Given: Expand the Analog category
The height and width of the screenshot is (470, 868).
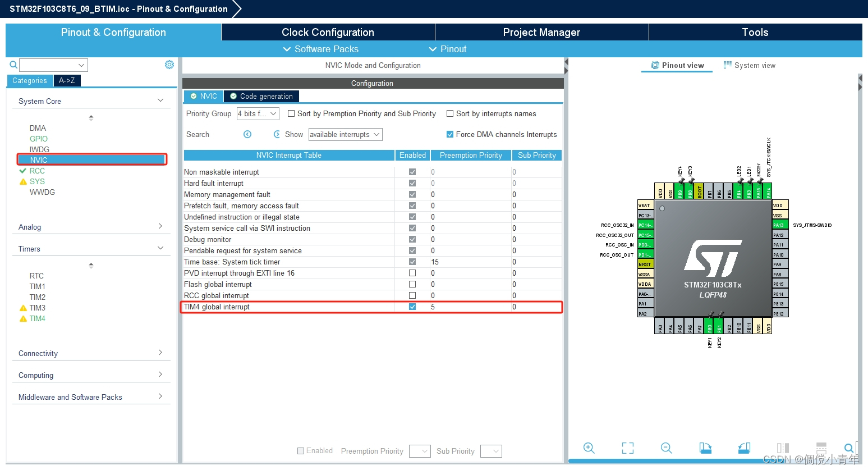Looking at the screenshot, I should (160, 226).
